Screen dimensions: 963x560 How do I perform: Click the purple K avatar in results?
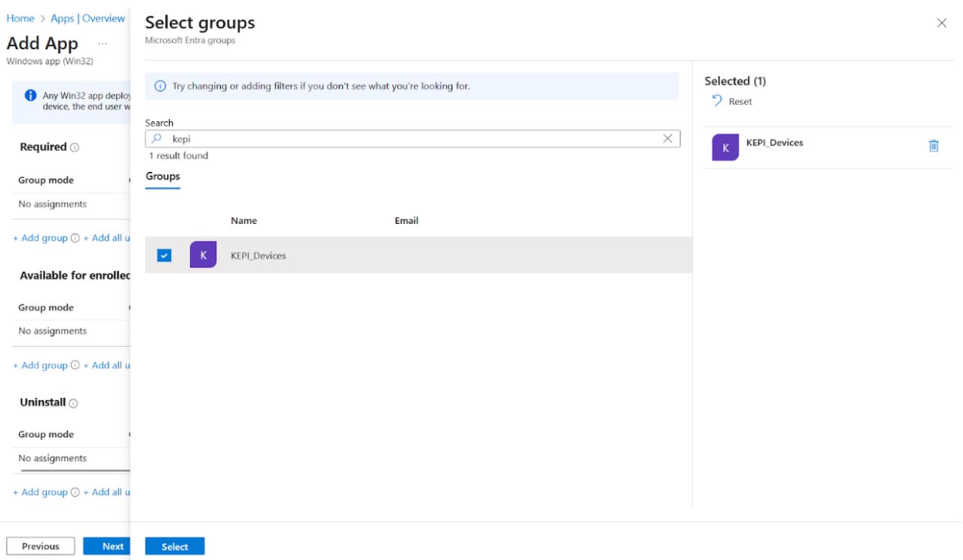click(x=204, y=256)
